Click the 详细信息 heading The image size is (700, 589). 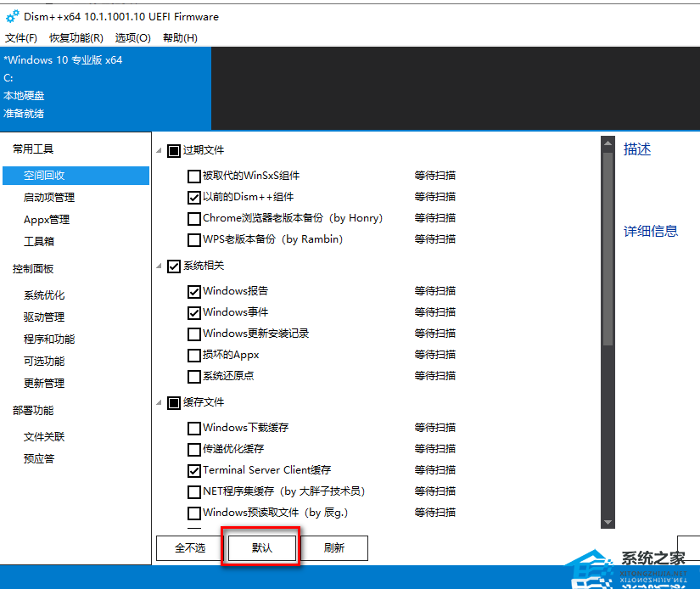click(651, 231)
